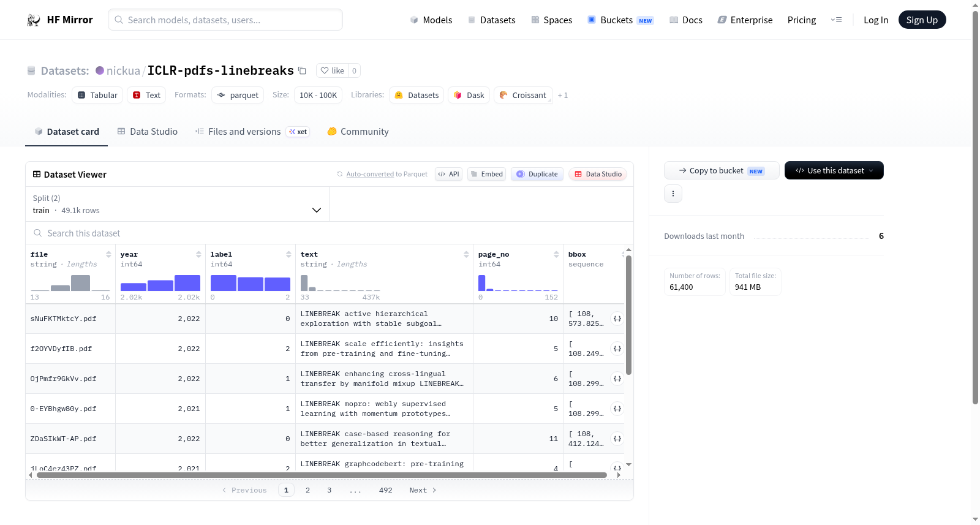Open Models in the top navigation
Image resolution: width=980 pixels, height=525 pixels.
tap(431, 20)
